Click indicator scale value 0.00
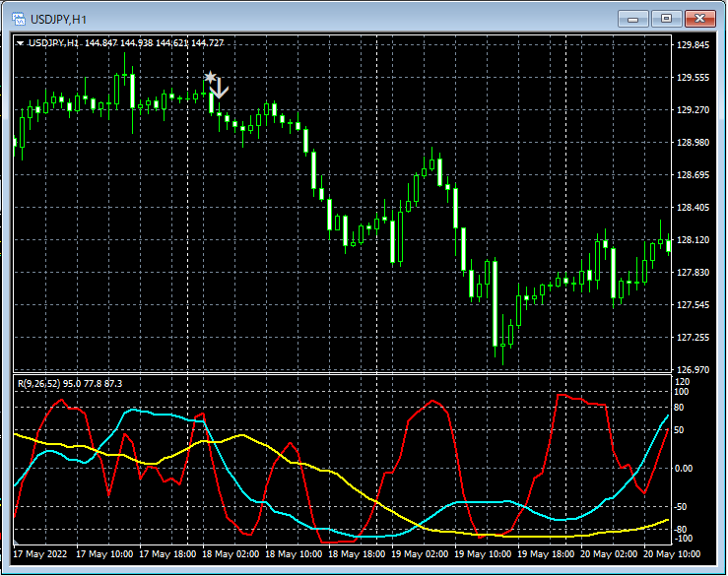Image resolution: width=728 pixels, height=576 pixels. tap(683, 469)
